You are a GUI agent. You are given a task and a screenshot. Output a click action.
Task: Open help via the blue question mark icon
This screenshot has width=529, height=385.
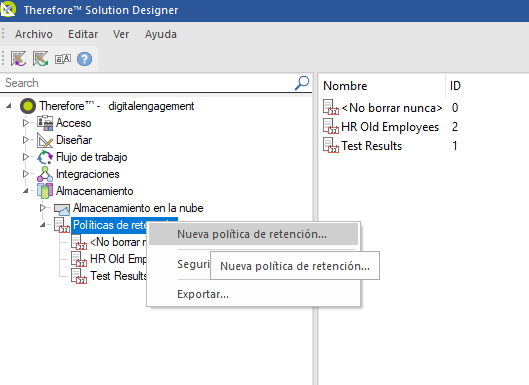84,59
